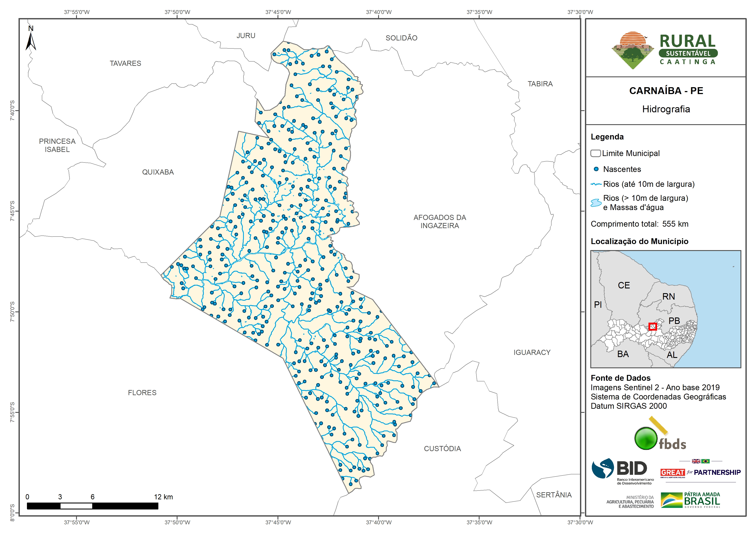
Task: Click the CARNAÍBA - PE title
Action: point(666,91)
